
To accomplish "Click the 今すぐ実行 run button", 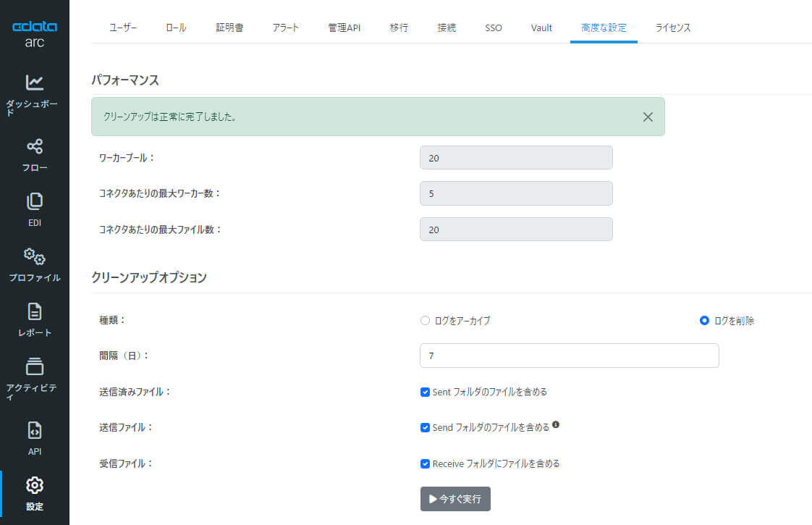I will (x=455, y=498).
